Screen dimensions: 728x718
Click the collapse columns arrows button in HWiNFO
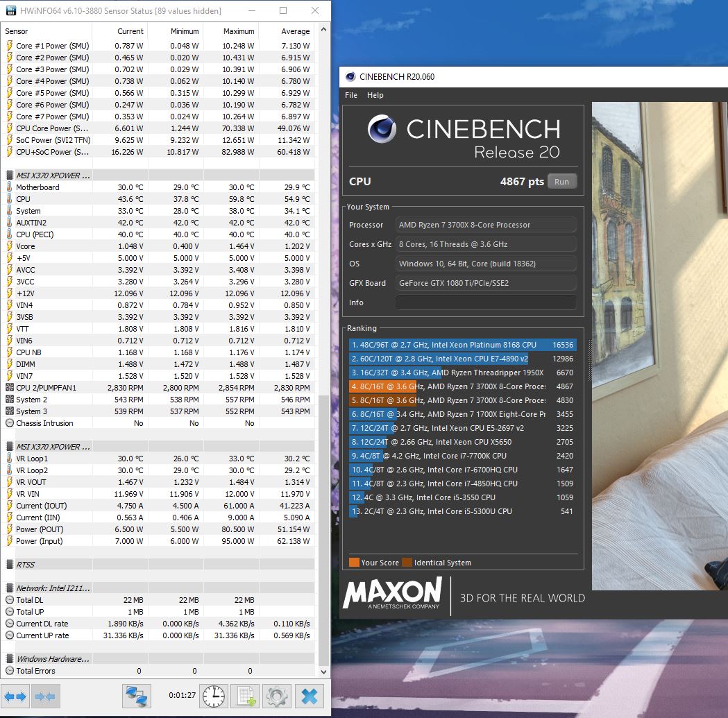[45, 696]
